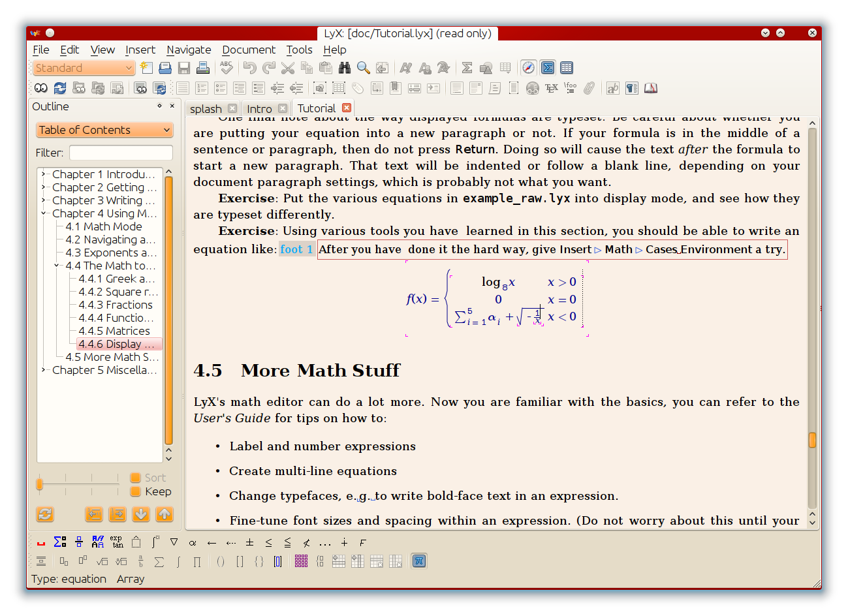Run the ABC spellchecker icon
Image resolution: width=848 pixels, height=616 pixels.
[x=227, y=67]
